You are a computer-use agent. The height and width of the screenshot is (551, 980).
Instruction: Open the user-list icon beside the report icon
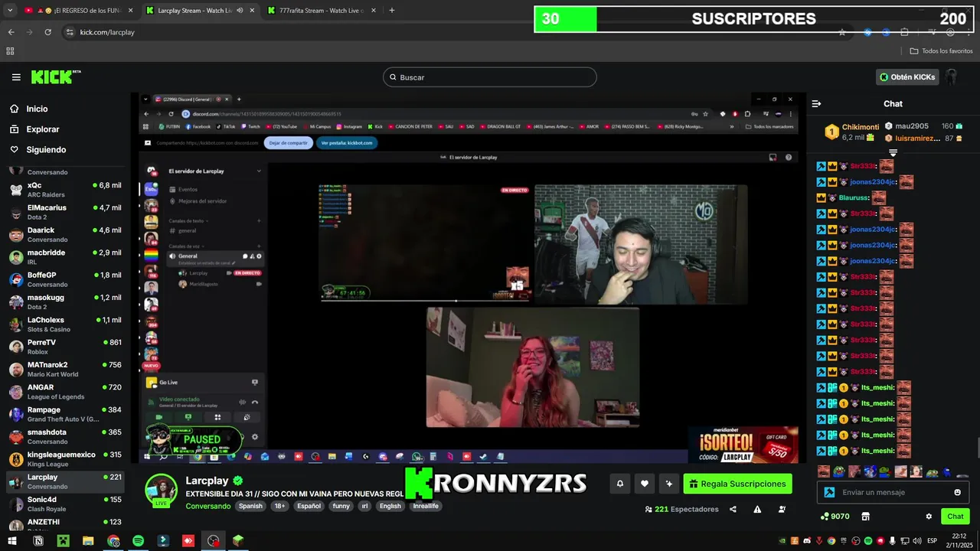click(x=782, y=509)
